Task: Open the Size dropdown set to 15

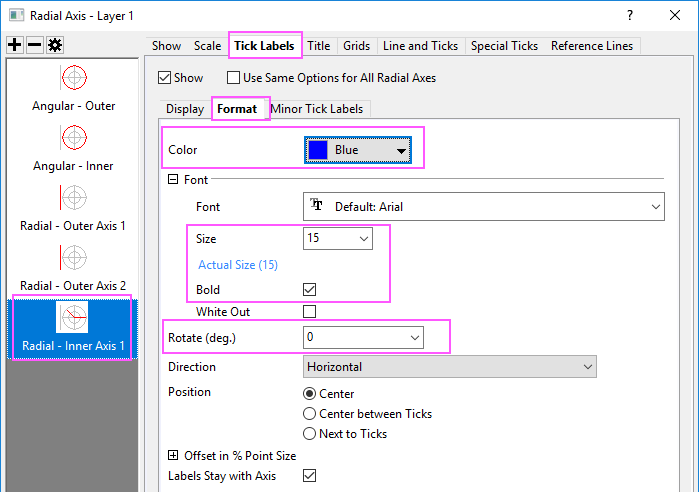Action: coord(337,239)
